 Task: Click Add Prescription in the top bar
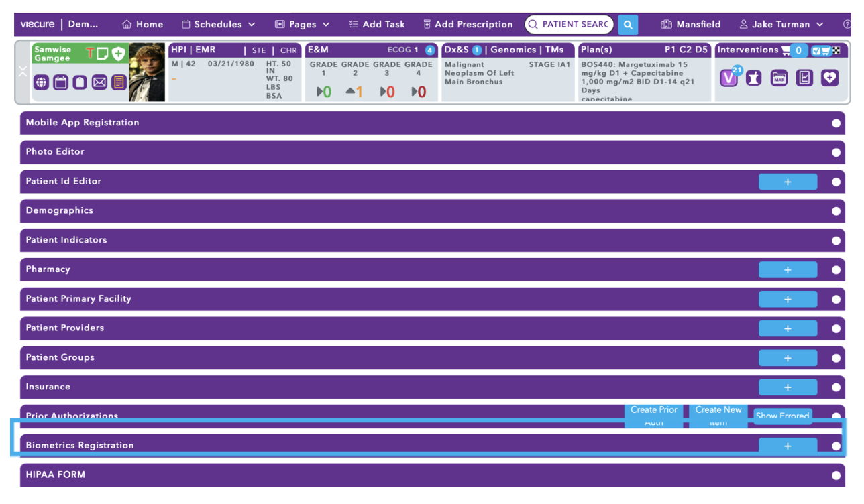468,24
